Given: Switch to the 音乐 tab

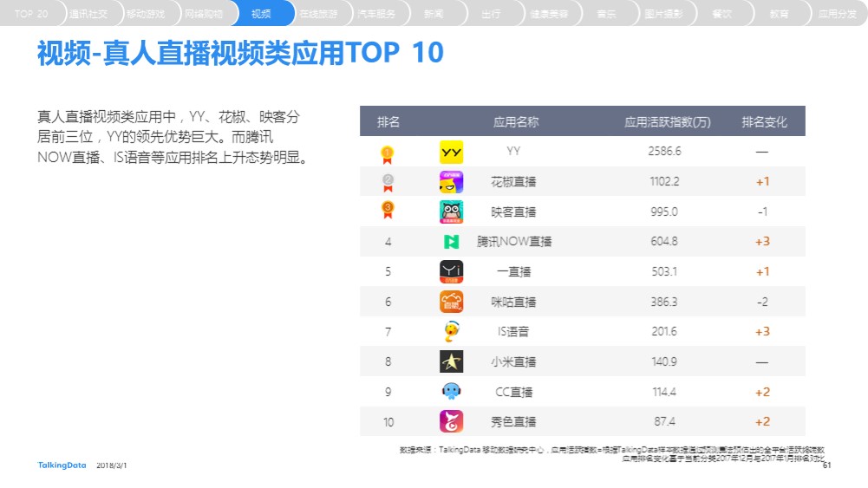Looking at the screenshot, I should click(x=606, y=13).
